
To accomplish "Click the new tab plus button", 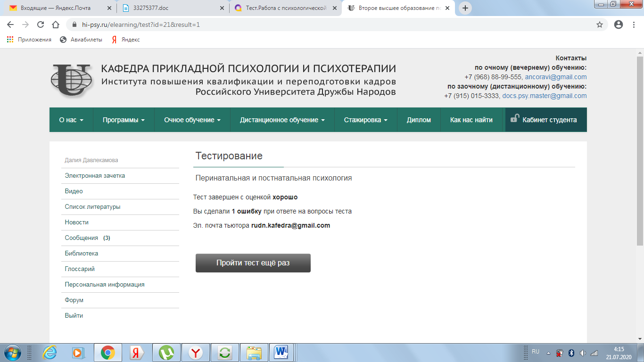I will tap(465, 8).
